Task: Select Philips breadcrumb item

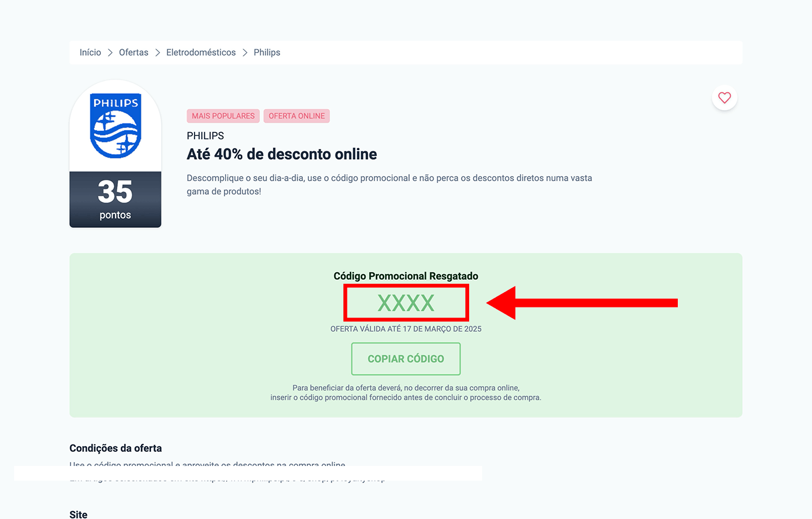Action: 267,52
